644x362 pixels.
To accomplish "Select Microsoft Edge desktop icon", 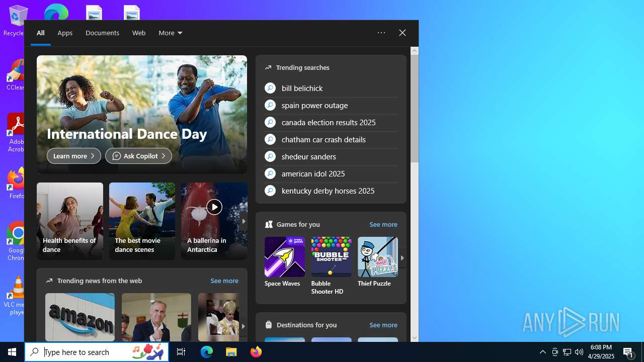I will 56,12.
